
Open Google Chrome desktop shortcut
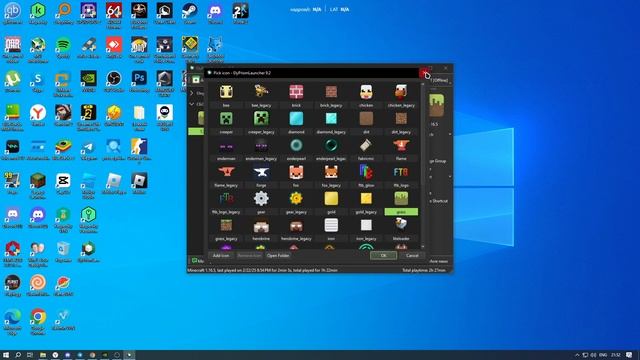click(38, 322)
